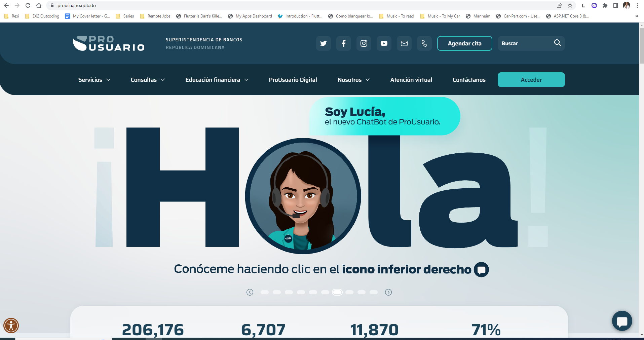Click the Facebook icon in header
This screenshot has width=644, height=340.
(343, 43)
